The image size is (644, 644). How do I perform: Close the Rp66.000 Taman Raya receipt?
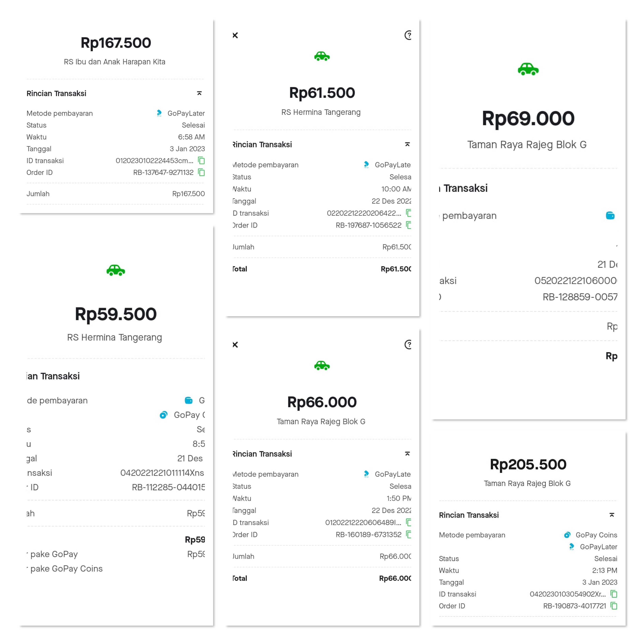tap(235, 344)
